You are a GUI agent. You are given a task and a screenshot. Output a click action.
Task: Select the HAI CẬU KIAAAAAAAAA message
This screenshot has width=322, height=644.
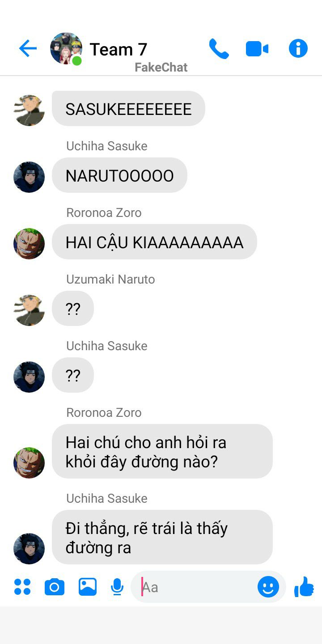pos(154,242)
